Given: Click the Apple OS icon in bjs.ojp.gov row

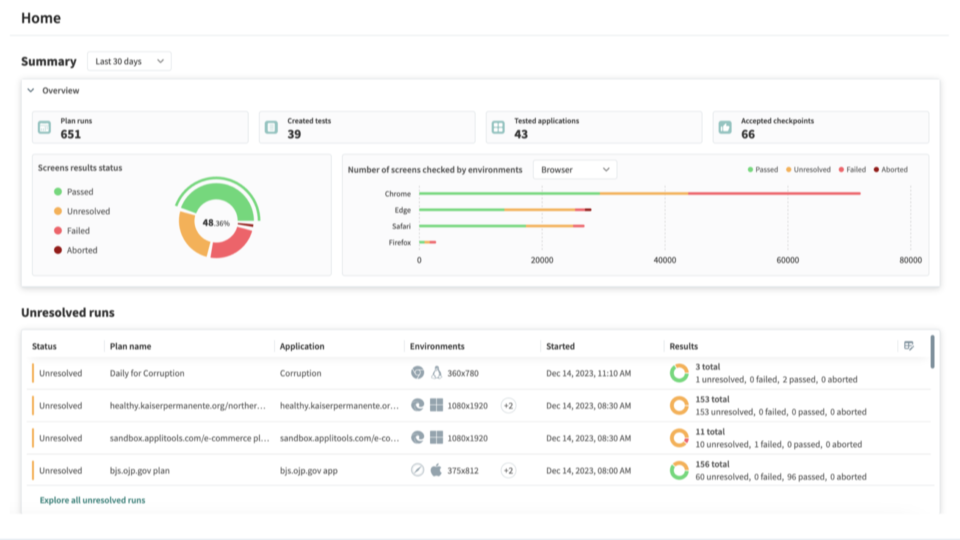Looking at the screenshot, I should pos(436,470).
